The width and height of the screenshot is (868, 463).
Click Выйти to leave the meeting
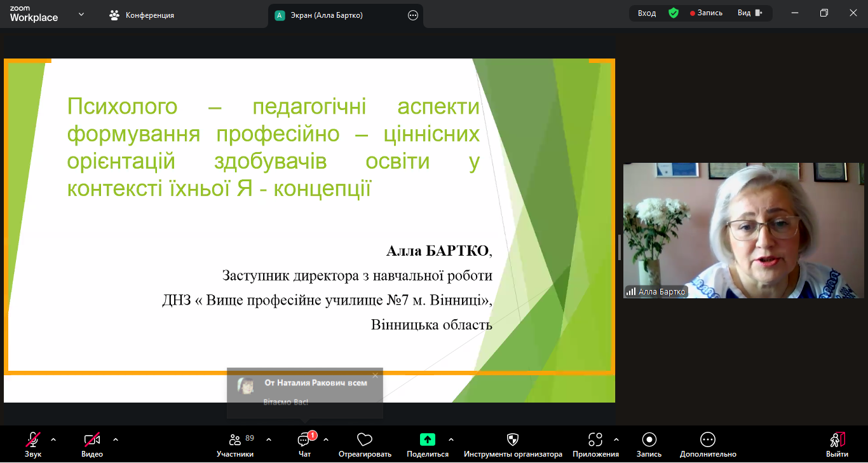(x=837, y=444)
